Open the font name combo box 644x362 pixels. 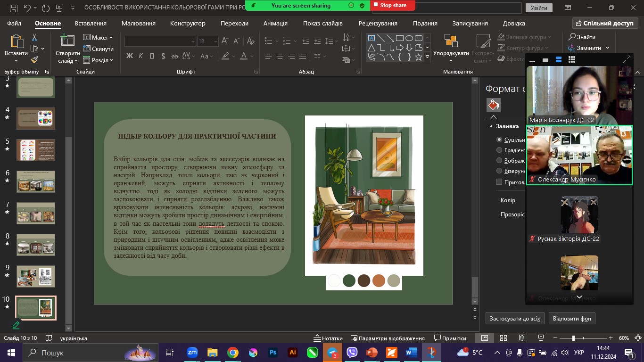tap(160, 41)
